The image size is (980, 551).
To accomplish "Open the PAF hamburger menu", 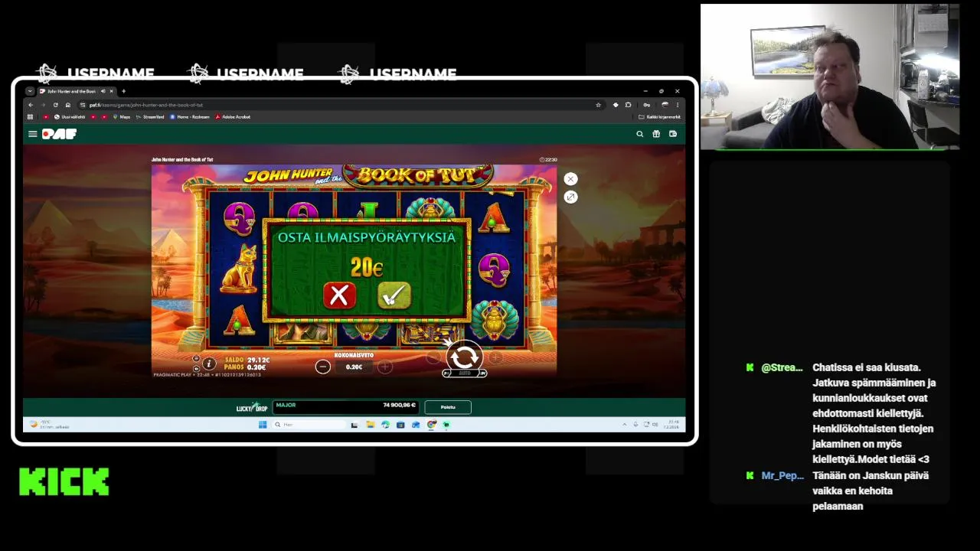I will point(33,134).
